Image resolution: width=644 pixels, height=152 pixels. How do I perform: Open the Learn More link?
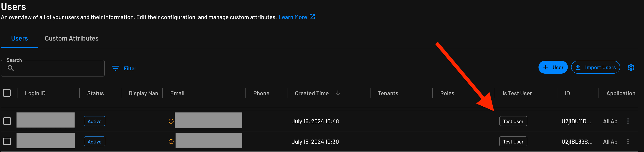pos(293,17)
